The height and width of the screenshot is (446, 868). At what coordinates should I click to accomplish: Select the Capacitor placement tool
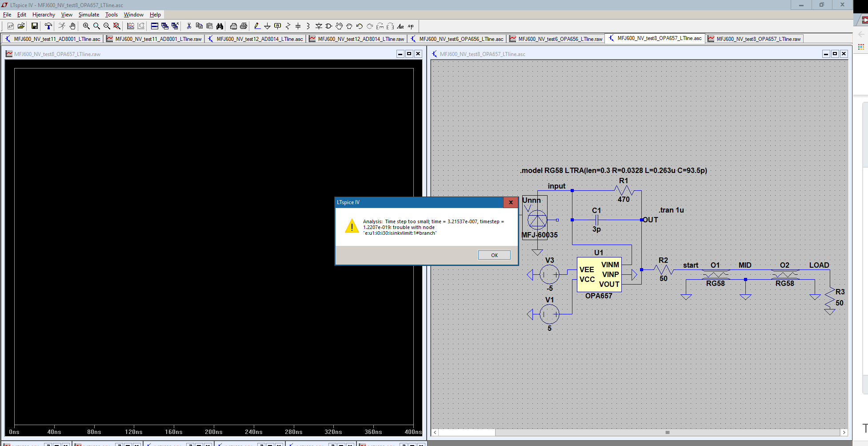(x=298, y=26)
